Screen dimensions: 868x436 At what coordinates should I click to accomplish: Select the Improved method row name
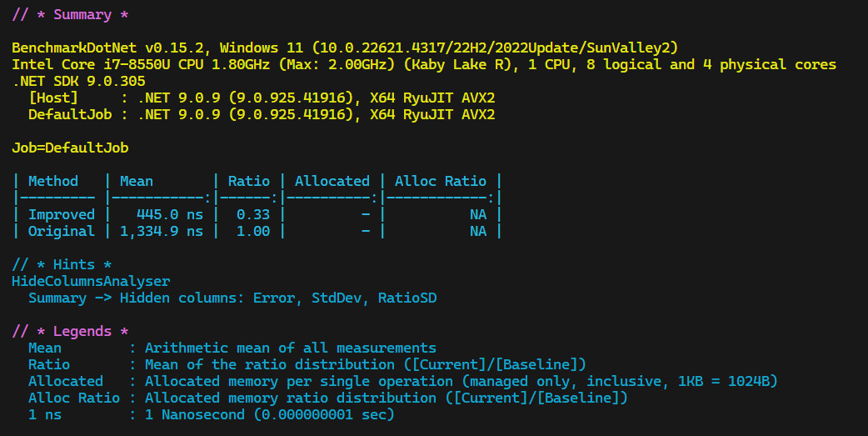point(62,214)
